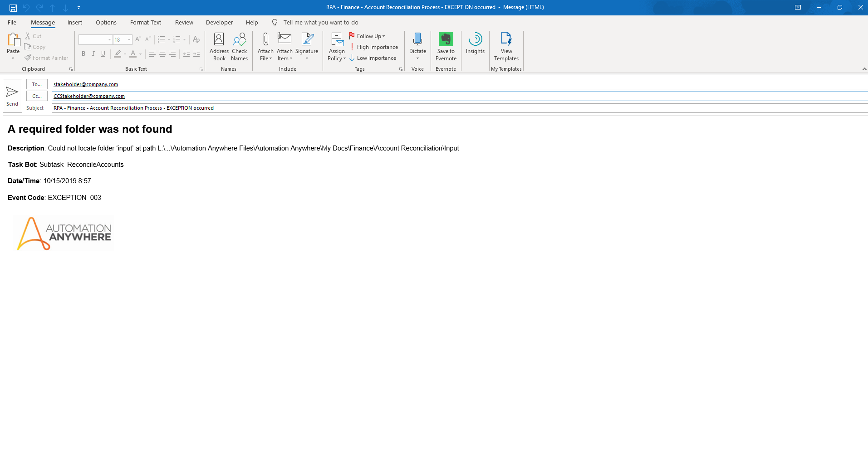Click the Send button
The height and width of the screenshot is (466, 868).
(x=12, y=96)
